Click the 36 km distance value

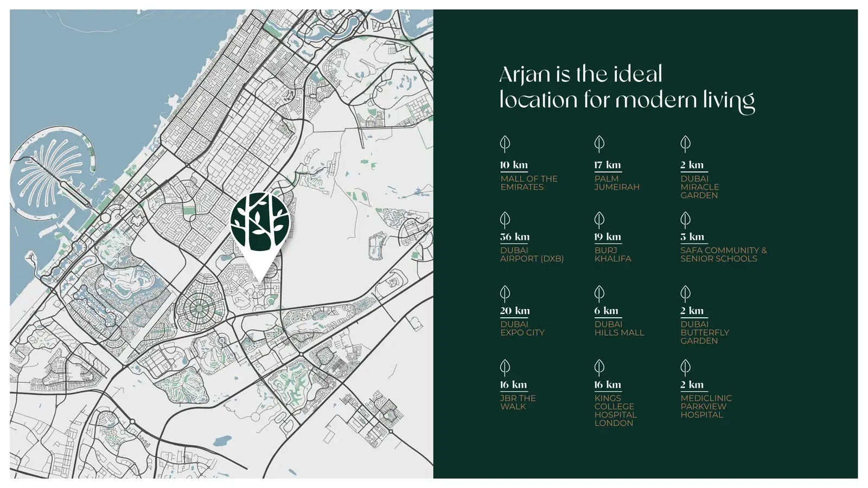click(515, 237)
